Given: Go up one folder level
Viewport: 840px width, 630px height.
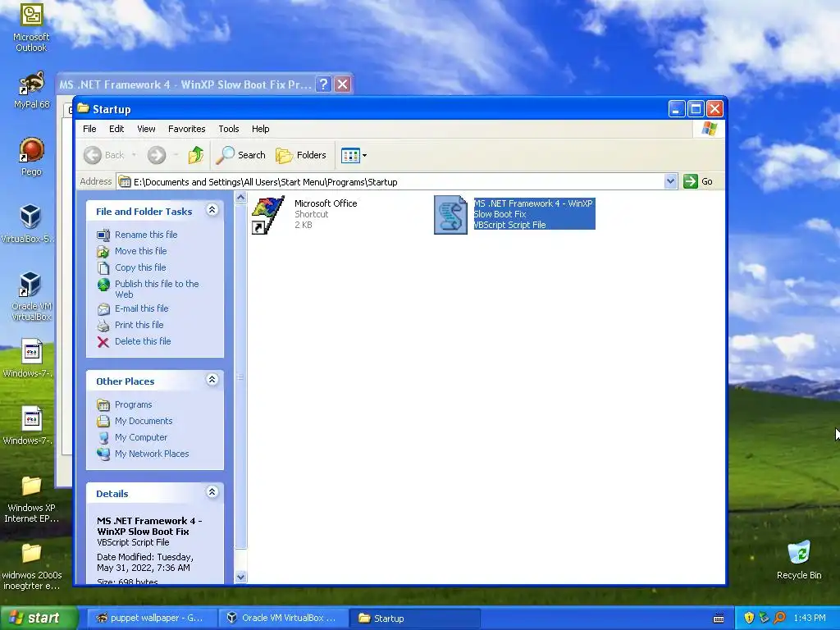Looking at the screenshot, I should point(196,155).
